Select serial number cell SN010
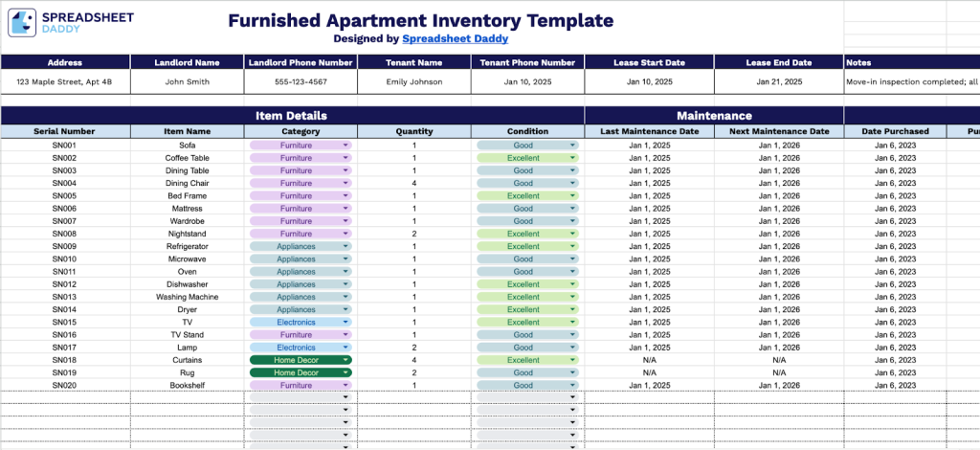Viewport: 980px width, 450px height. [x=64, y=259]
